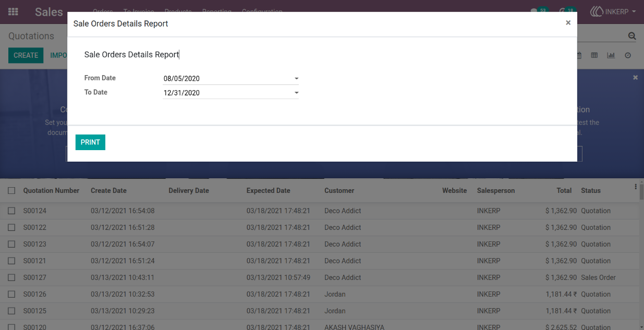Open the INKERP user menu caret
The image size is (644, 330).
634,11
